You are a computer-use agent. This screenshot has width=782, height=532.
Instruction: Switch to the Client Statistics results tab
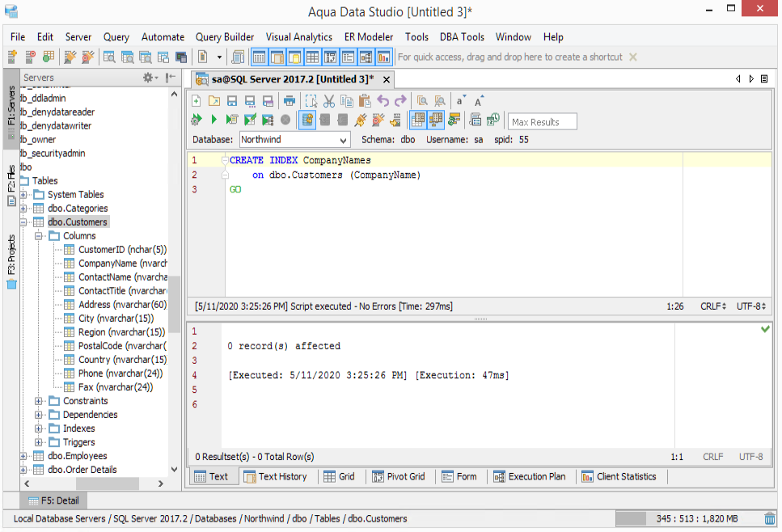(619, 477)
